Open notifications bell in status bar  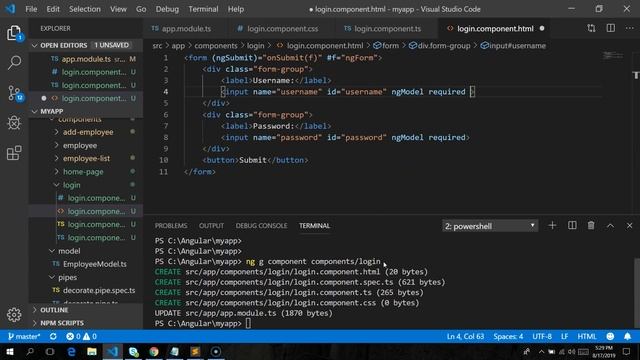pyautogui.click(x=627, y=336)
